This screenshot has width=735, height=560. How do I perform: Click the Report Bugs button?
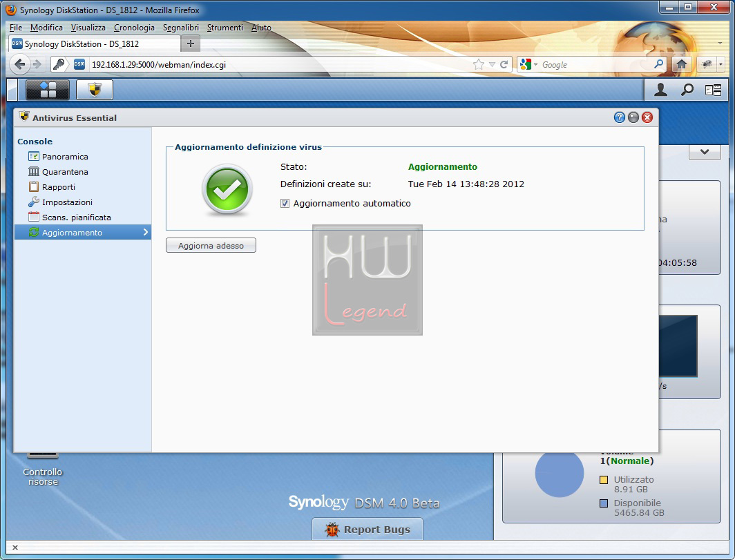point(367,529)
